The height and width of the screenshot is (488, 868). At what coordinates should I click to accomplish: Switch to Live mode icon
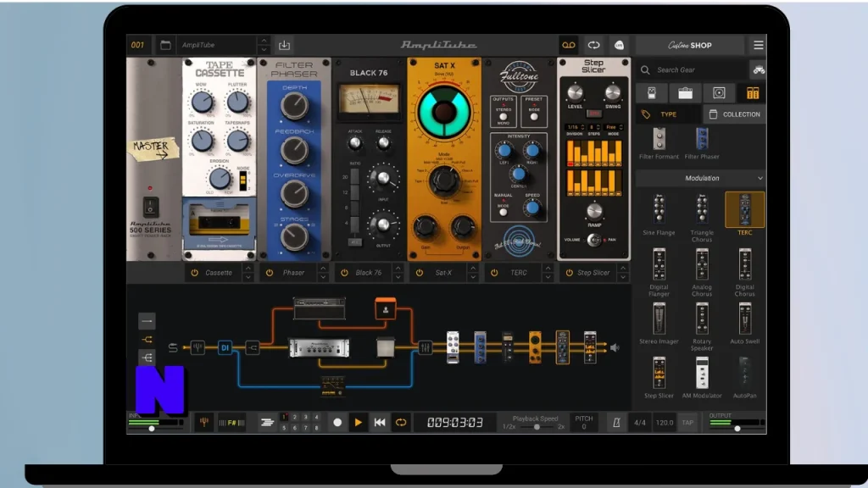pyautogui.click(x=619, y=46)
